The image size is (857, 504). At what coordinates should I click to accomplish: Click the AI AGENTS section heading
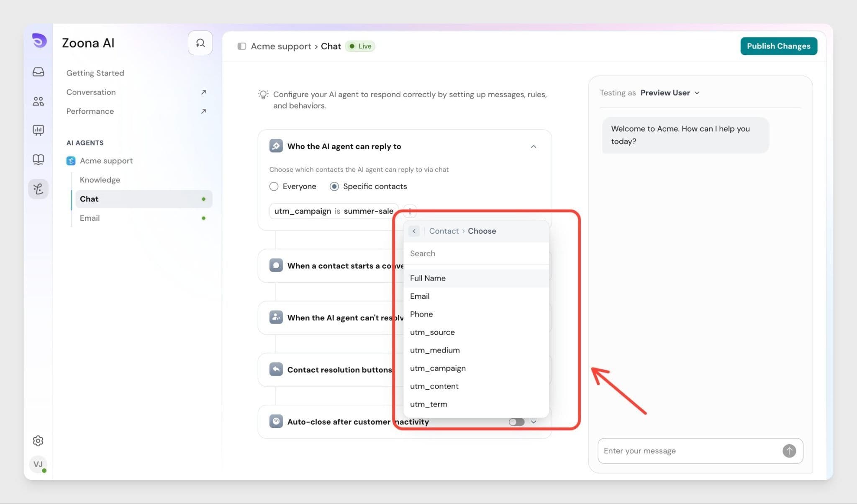tap(85, 143)
